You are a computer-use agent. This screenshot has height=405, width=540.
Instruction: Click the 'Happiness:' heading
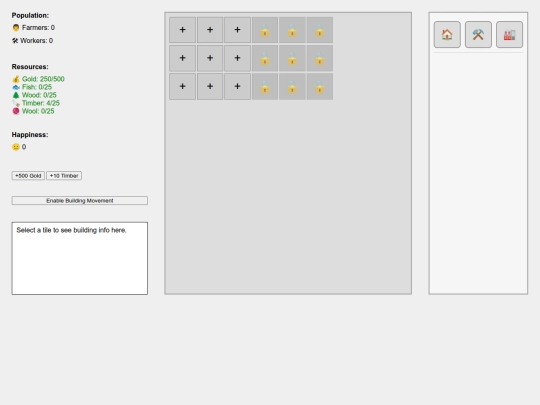click(x=30, y=135)
